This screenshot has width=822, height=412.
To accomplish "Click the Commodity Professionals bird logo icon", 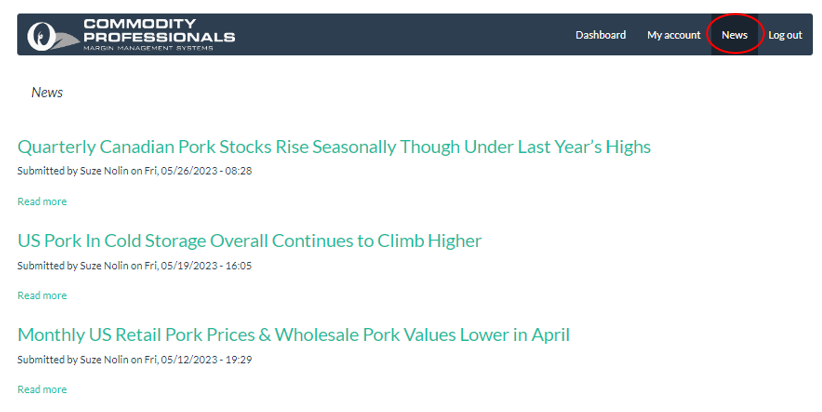I will (x=52, y=36).
